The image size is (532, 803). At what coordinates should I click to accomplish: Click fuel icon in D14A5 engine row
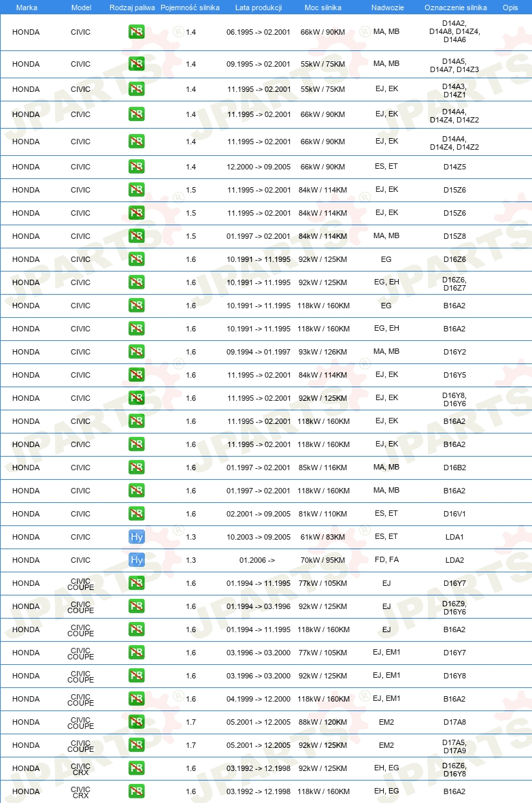pos(136,64)
